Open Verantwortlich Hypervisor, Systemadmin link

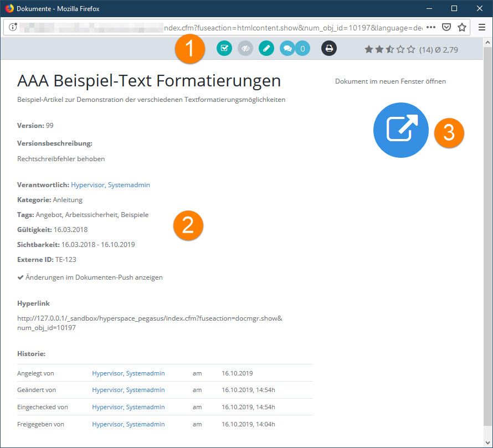tap(110, 185)
